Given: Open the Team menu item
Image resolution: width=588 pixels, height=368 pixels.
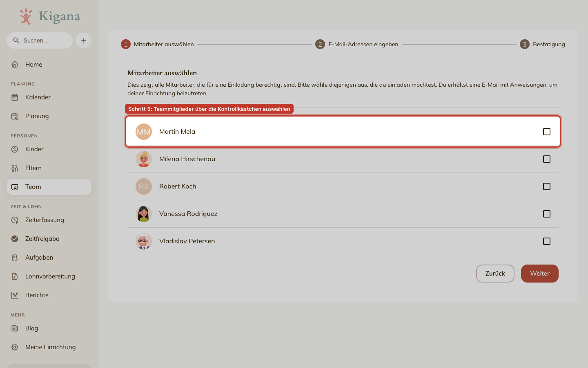Looking at the screenshot, I should pos(49,187).
